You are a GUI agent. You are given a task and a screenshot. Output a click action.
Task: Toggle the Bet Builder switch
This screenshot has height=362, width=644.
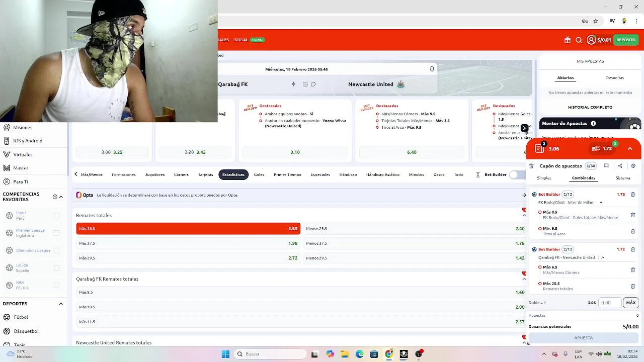click(517, 174)
